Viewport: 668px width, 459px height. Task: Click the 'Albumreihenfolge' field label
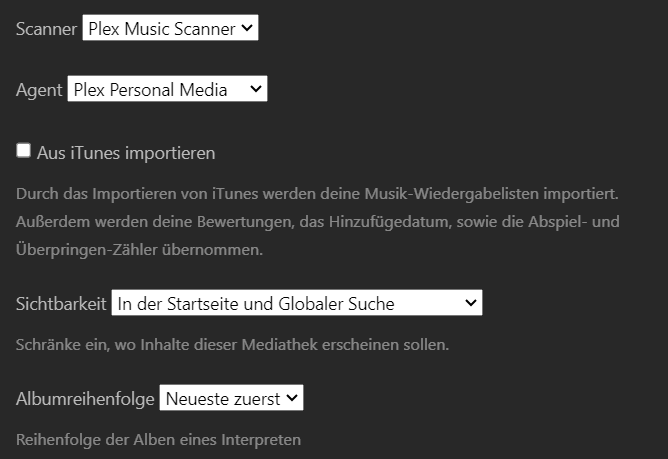[x=85, y=399]
